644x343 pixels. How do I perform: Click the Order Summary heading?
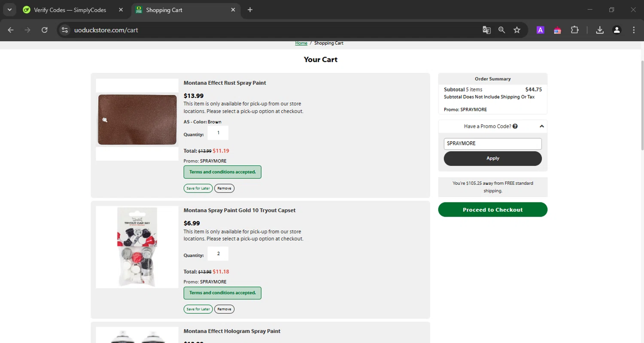click(492, 79)
